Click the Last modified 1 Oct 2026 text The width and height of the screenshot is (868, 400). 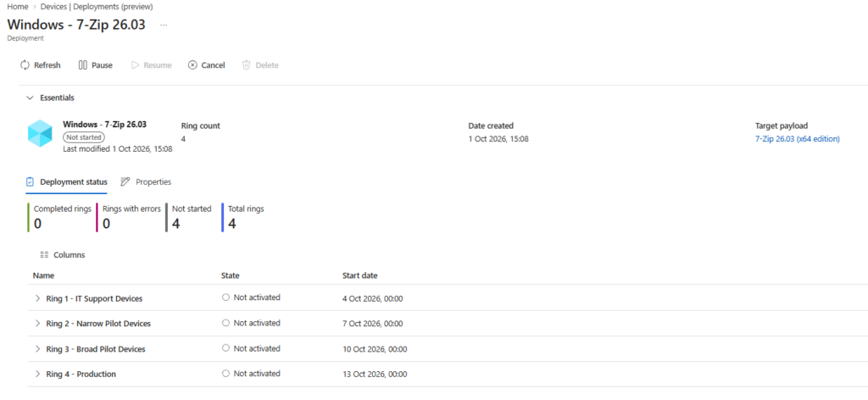[x=117, y=149]
